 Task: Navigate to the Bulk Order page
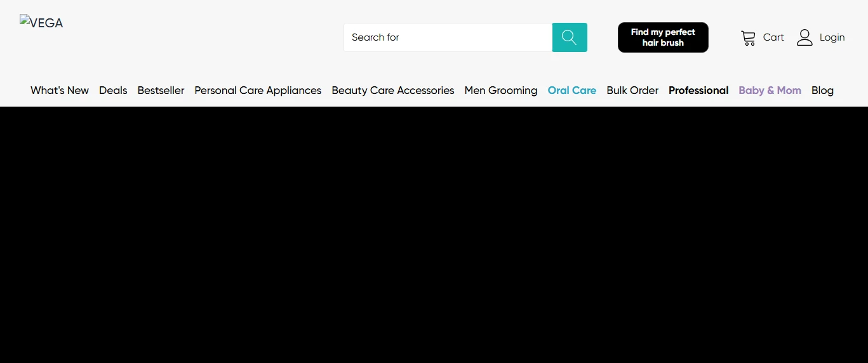tap(632, 90)
